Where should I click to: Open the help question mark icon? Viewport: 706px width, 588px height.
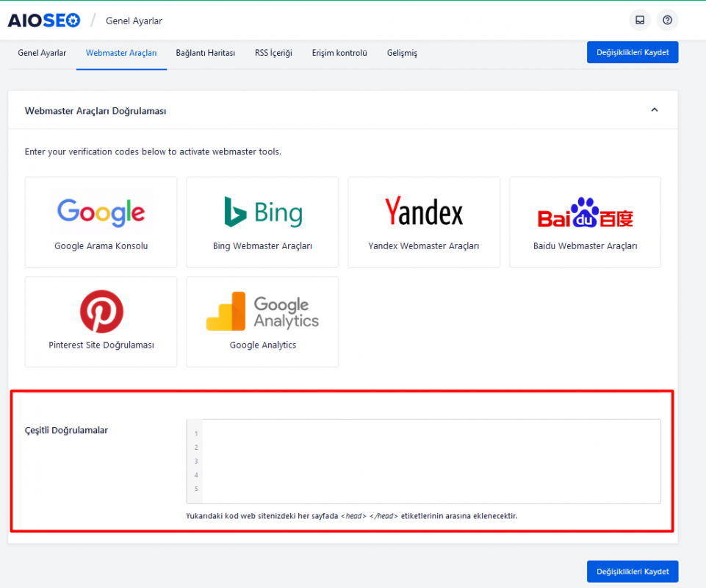pos(666,20)
